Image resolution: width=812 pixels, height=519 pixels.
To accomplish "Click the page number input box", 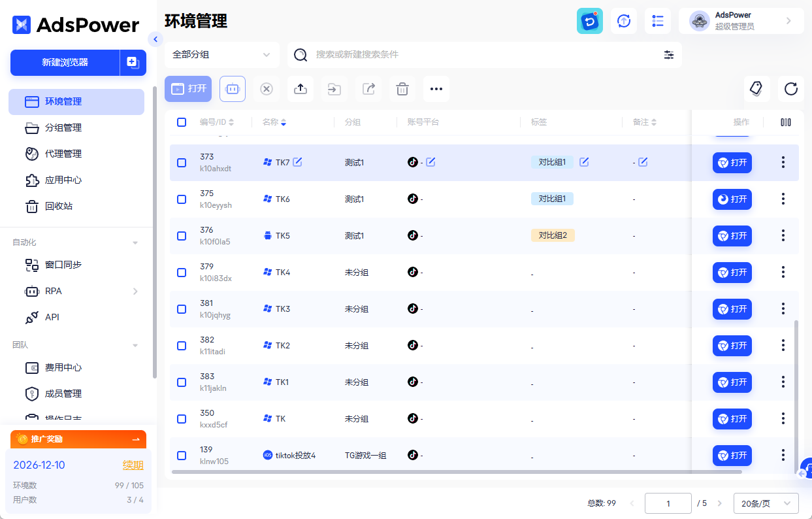I will click(x=668, y=503).
